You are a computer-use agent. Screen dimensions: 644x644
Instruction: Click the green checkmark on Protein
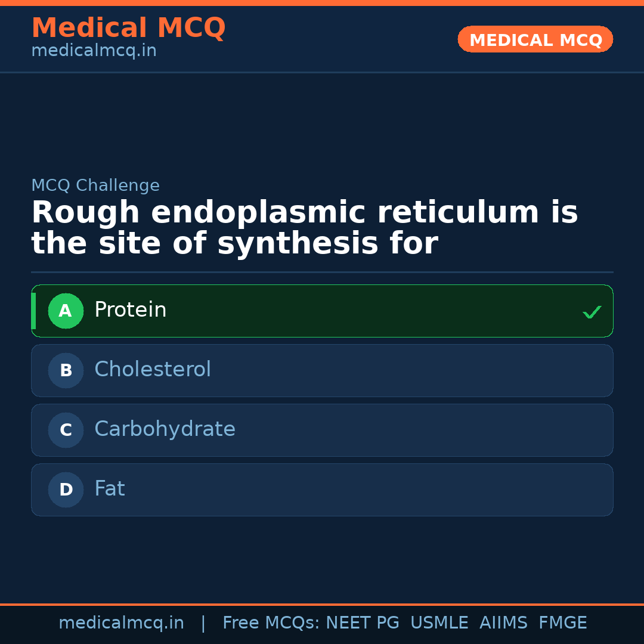point(592,312)
